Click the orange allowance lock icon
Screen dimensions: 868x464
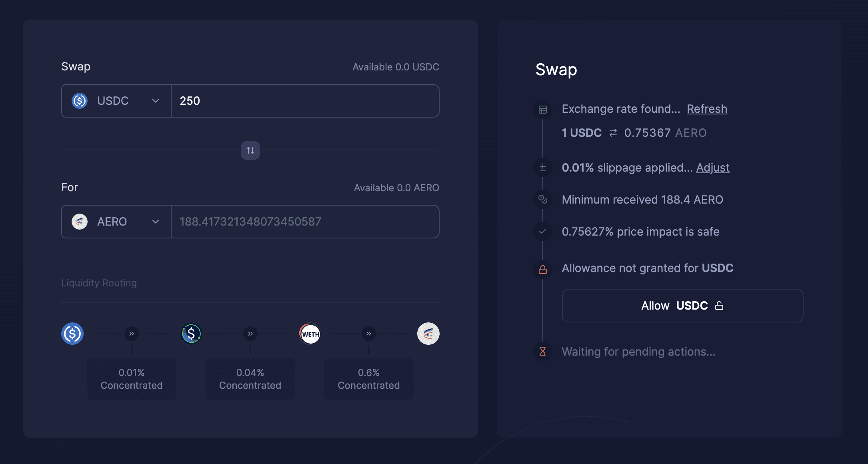pyautogui.click(x=543, y=270)
